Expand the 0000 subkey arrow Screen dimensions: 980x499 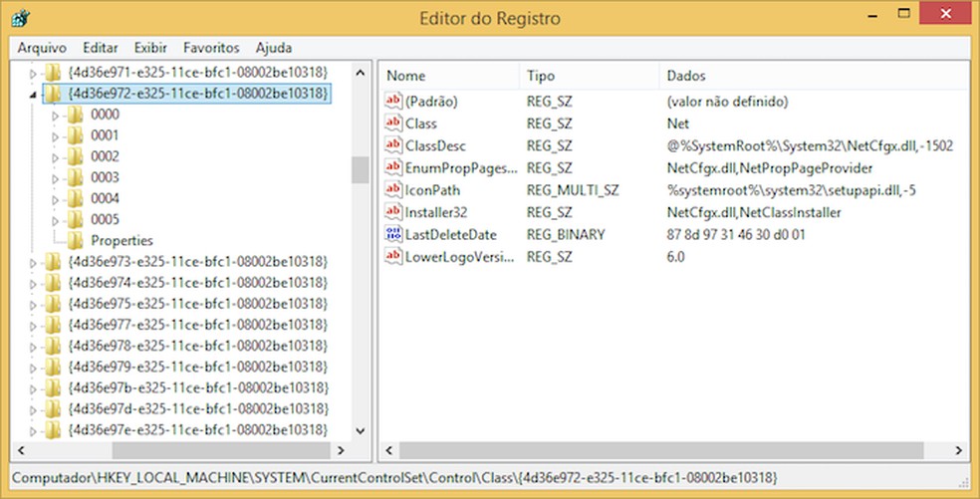coord(55,115)
